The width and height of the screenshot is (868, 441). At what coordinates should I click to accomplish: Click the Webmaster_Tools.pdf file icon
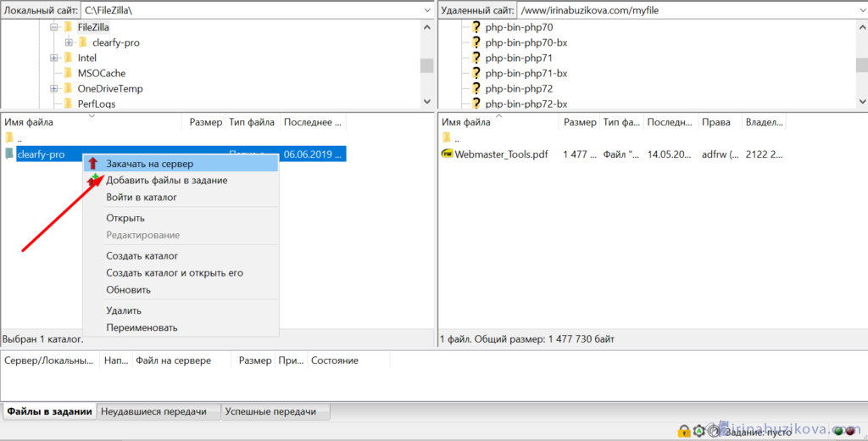(447, 154)
